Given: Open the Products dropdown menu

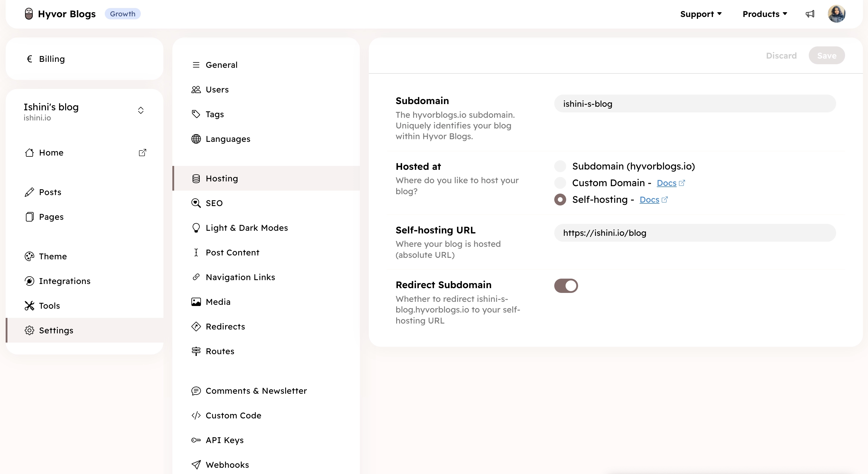Looking at the screenshot, I should click(765, 14).
